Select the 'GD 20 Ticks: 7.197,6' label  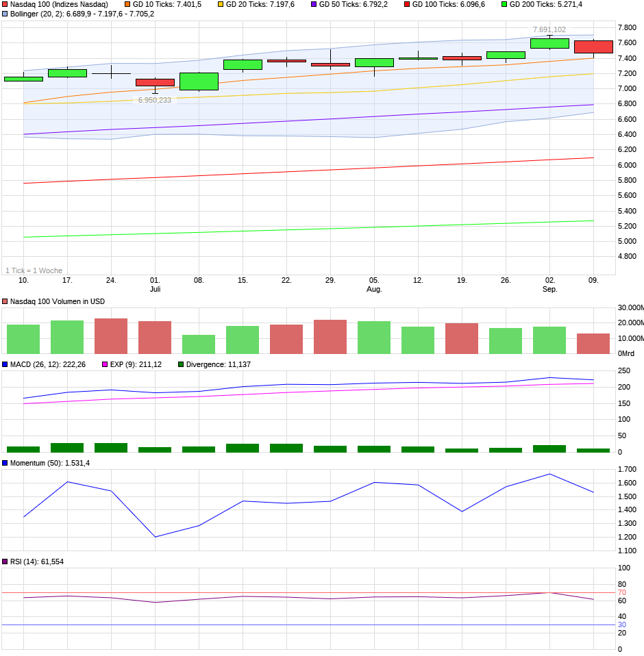tap(260, 4)
